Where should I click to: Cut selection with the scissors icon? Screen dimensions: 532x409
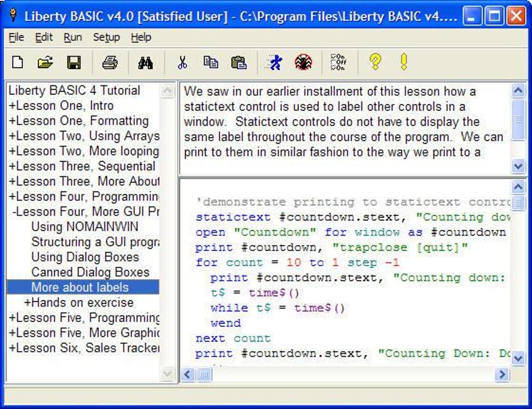[183, 63]
